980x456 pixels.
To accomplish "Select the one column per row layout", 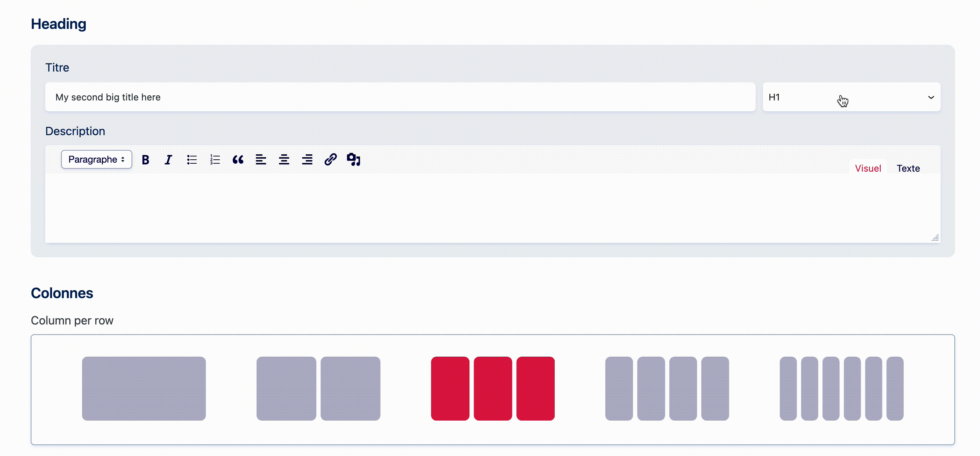I will (x=144, y=388).
